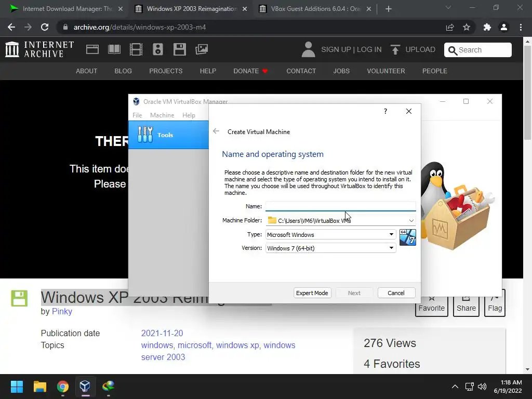Open the VOLUNTEER navigation link
Viewport: 532px width, 399px height.
(x=386, y=71)
